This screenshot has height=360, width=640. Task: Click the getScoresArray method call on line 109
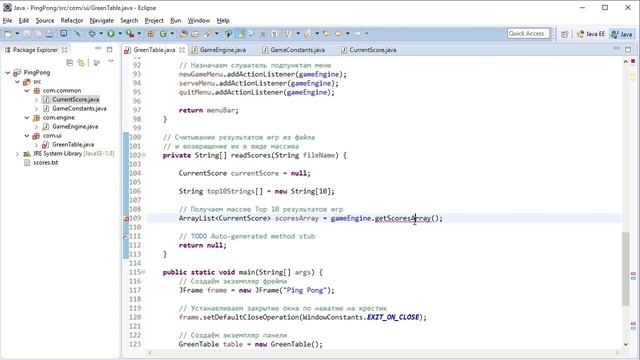(402, 218)
